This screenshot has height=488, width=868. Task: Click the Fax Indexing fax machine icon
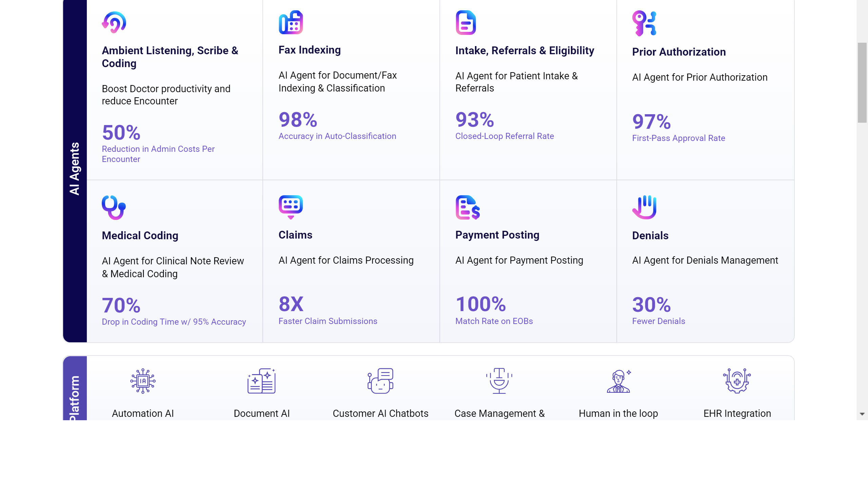coord(291,22)
